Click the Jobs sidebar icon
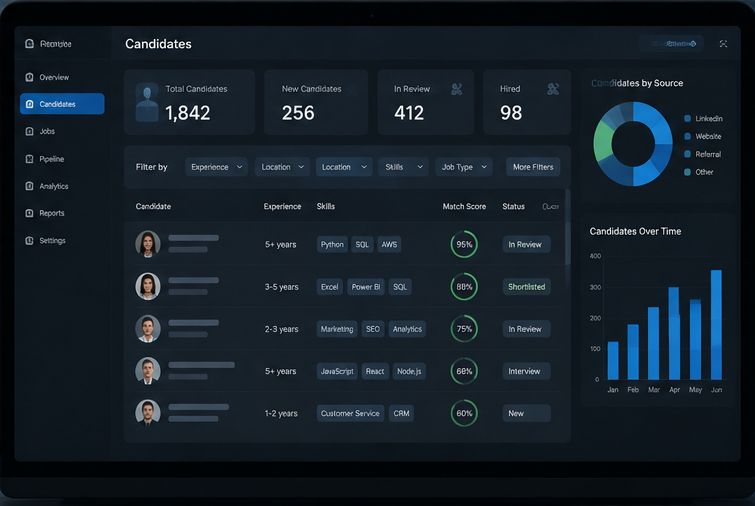The image size is (755, 506). [x=29, y=131]
